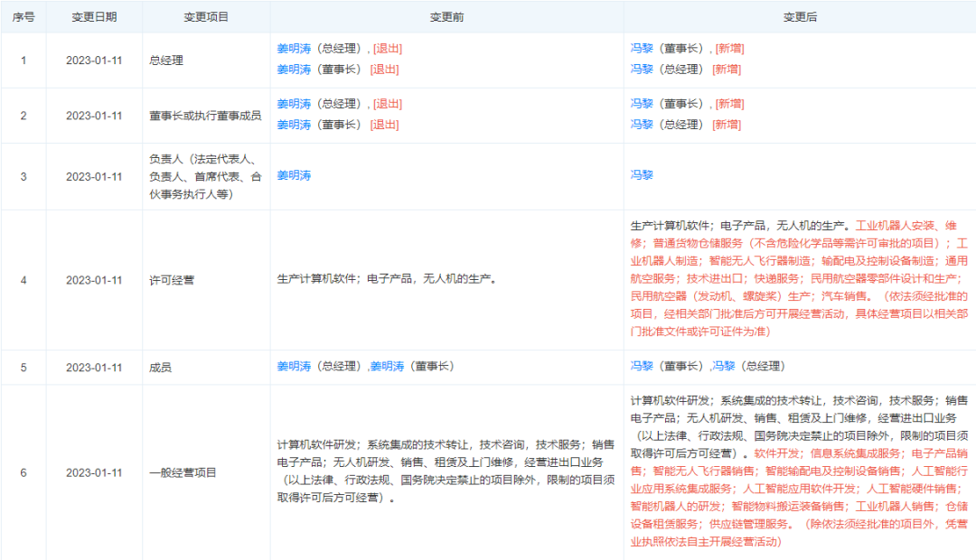Click the 序号 column header

[23, 17]
